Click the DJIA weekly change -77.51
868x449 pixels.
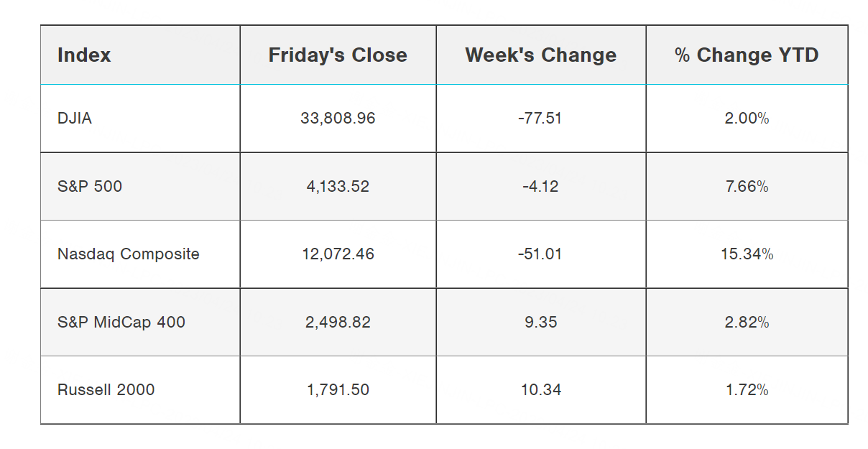[540, 119]
